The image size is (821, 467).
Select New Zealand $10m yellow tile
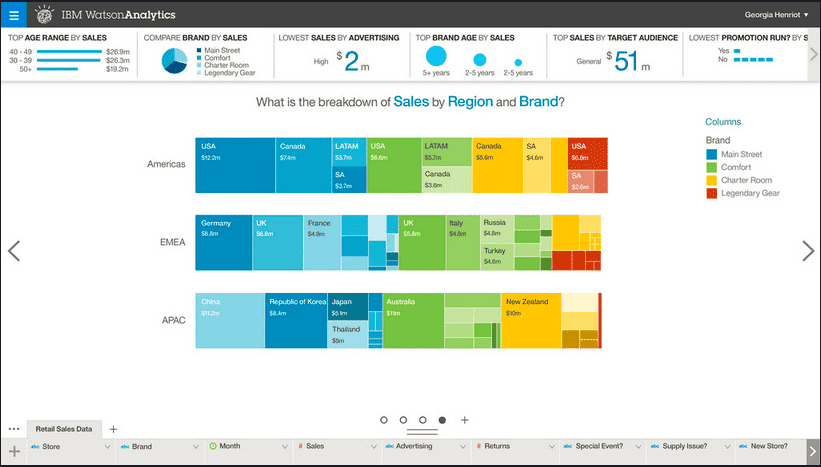[531, 320]
